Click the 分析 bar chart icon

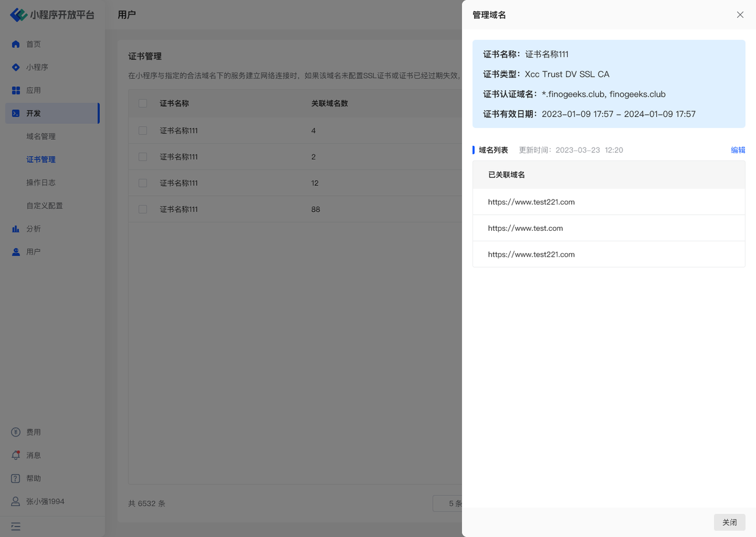tap(16, 229)
